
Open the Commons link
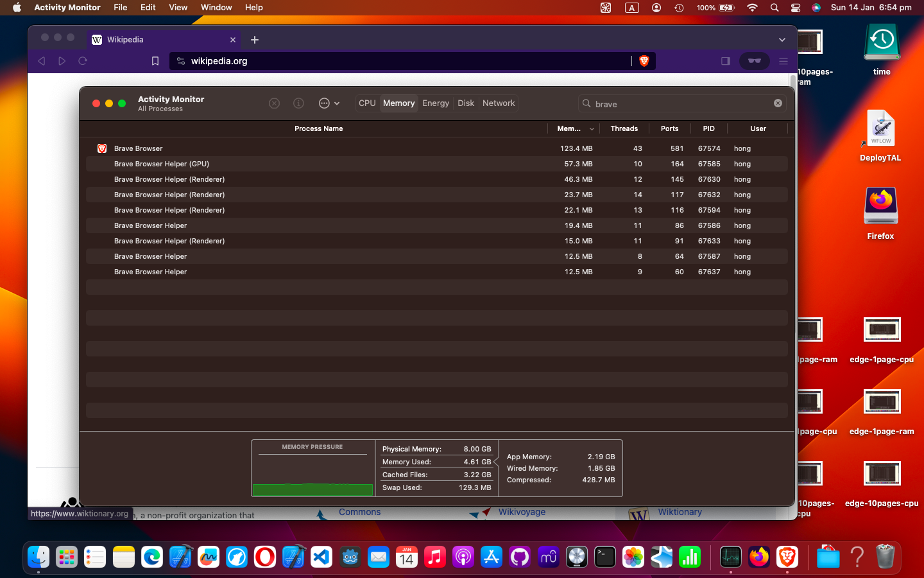359,512
